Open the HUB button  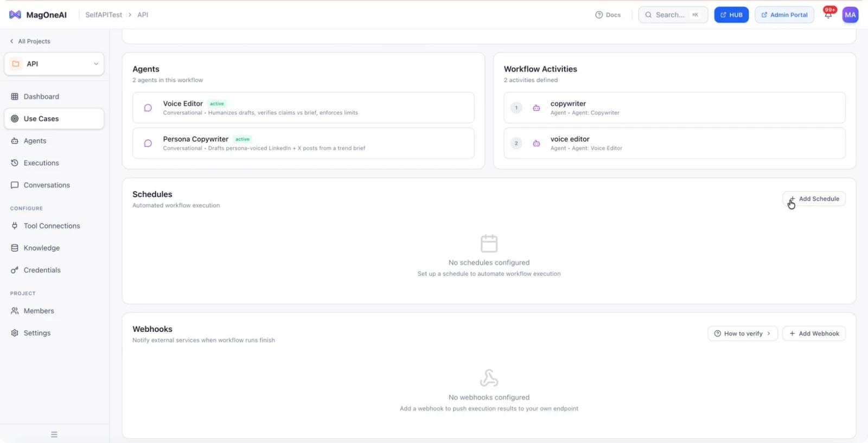(x=731, y=15)
